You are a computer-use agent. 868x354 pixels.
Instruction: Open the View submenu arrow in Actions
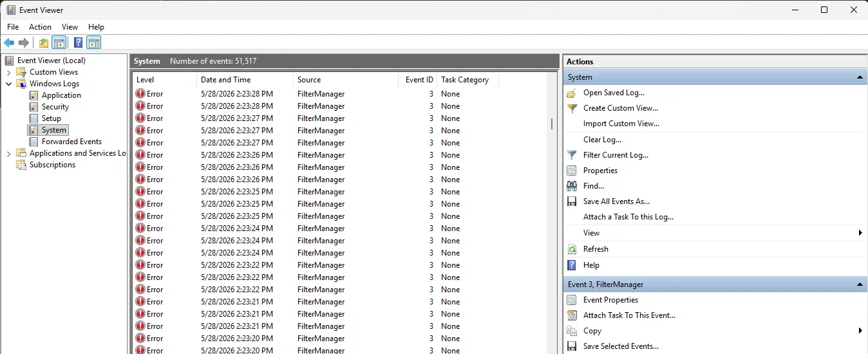pyautogui.click(x=860, y=233)
